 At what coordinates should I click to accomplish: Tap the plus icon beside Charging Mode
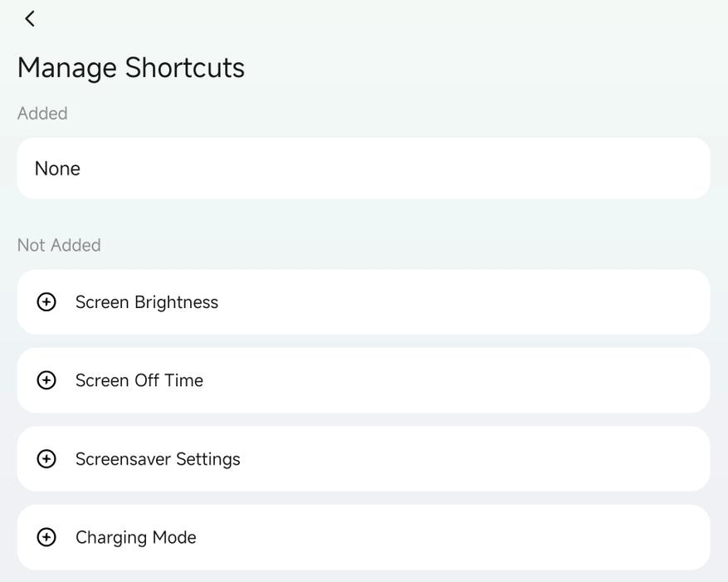click(46, 537)
